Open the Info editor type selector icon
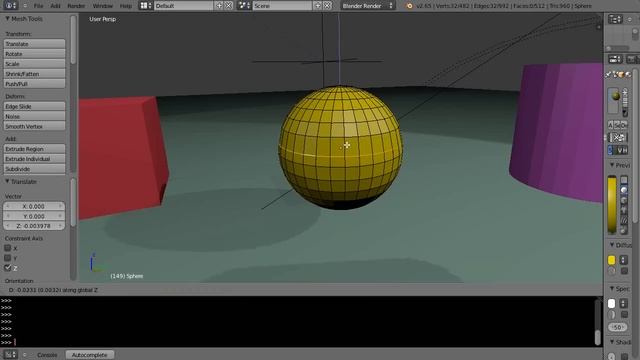This screenshot has width=640, height=360. click(x=10, y=6)
